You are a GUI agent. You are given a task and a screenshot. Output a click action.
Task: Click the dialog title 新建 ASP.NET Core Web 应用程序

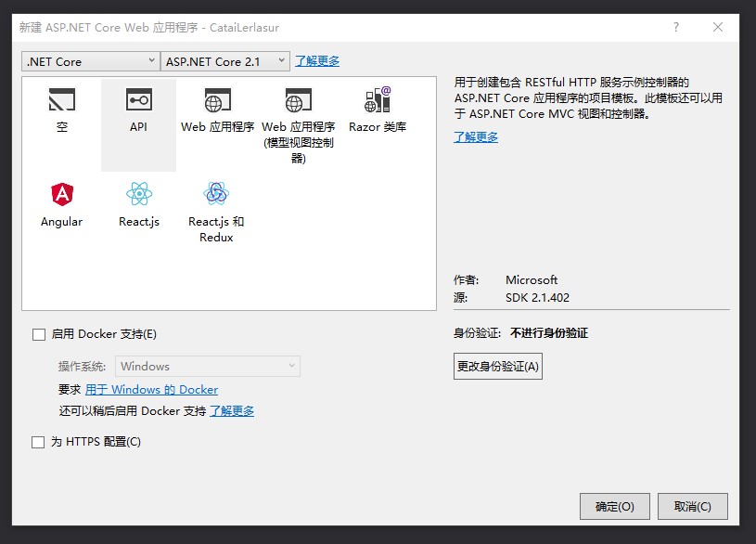pyautogui.click(x=109, y=28)
